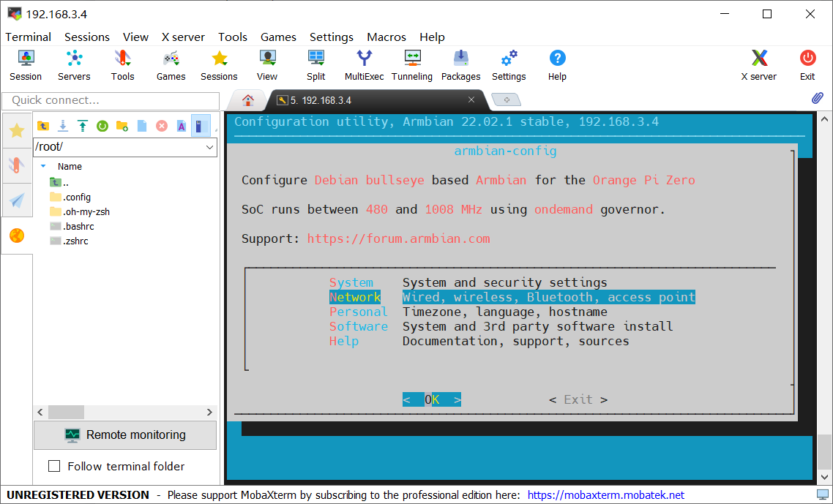Click the Servers toolbar icon
Image resolution: width=833 pixels, height=504 pixels.
74,65
